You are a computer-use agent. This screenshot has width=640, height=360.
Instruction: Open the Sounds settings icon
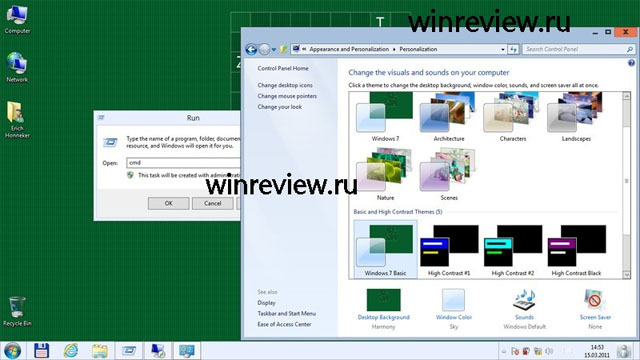point(524,301)
